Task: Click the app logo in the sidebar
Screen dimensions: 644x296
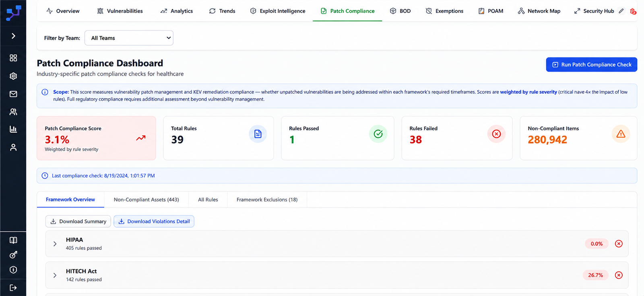Action: pos(13,12)
